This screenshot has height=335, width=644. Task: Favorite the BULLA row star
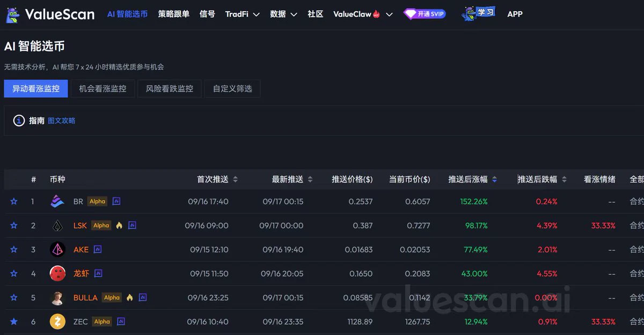(x=14, y=297)
